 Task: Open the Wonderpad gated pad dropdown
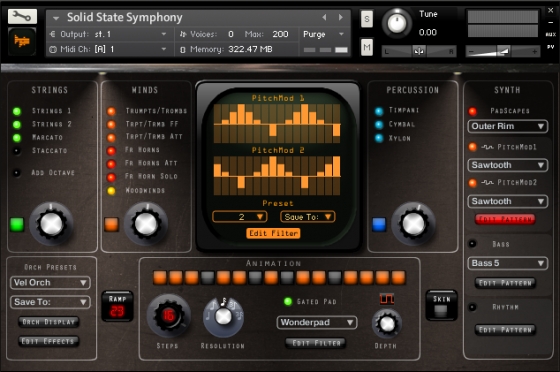317,322
